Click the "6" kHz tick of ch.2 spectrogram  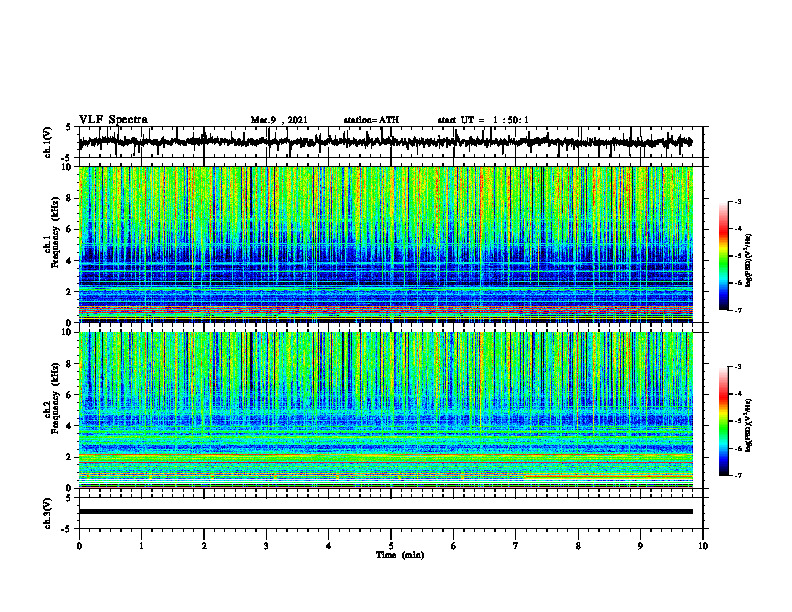click(70, 395)
